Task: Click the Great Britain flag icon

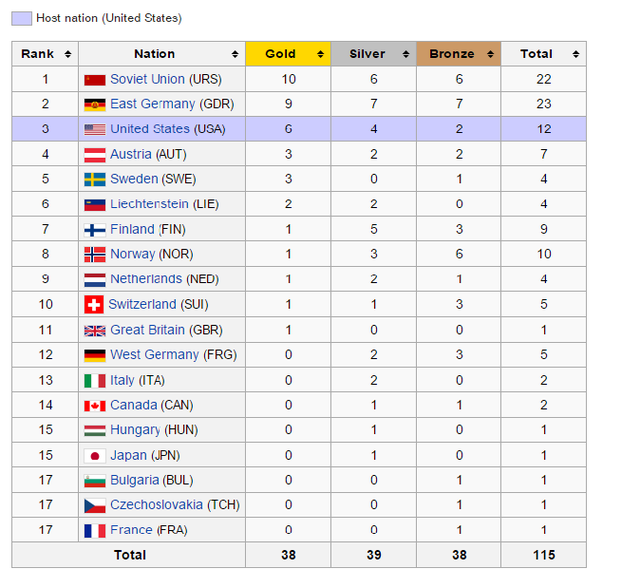Action: coord(94,330)
